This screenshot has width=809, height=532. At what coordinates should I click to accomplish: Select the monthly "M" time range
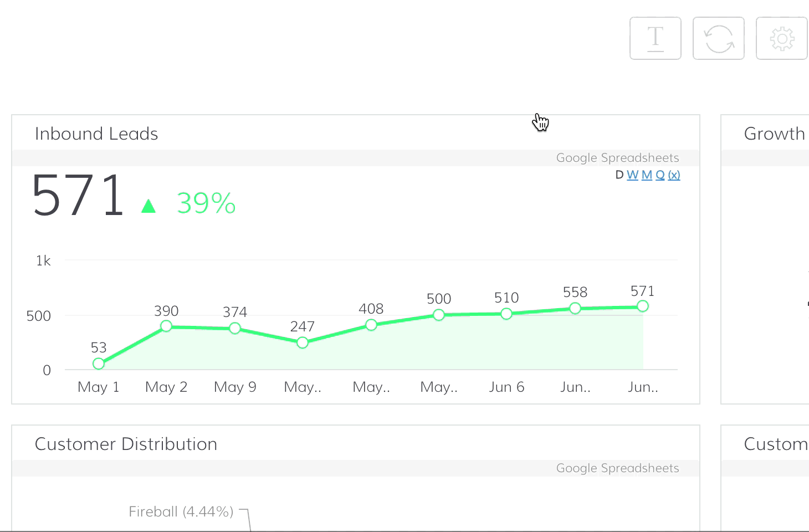point(646,175)
